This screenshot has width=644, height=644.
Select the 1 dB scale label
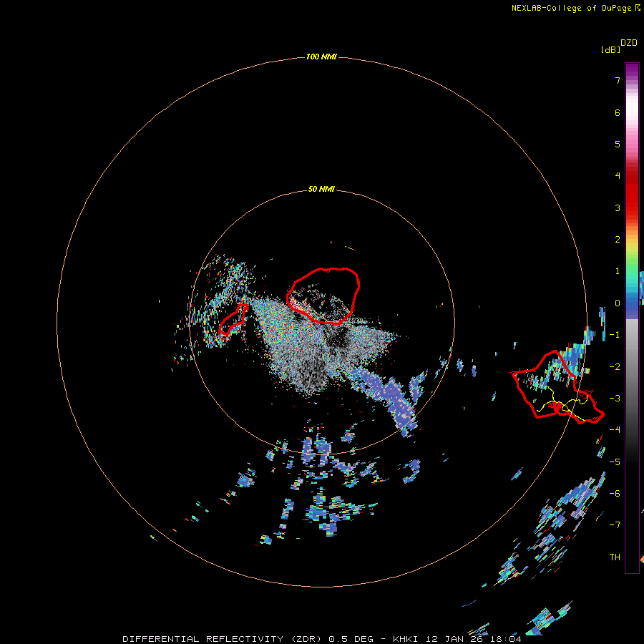click(x=618, y=271)
